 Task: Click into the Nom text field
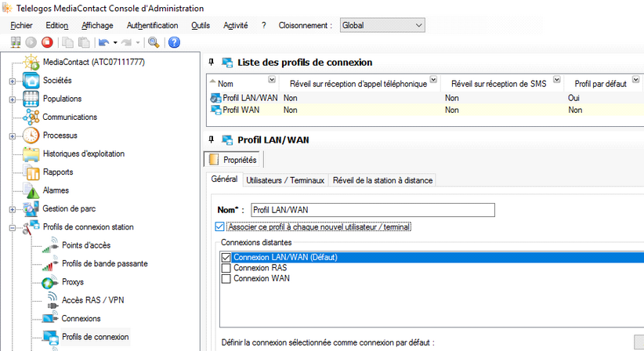point(372,210)
